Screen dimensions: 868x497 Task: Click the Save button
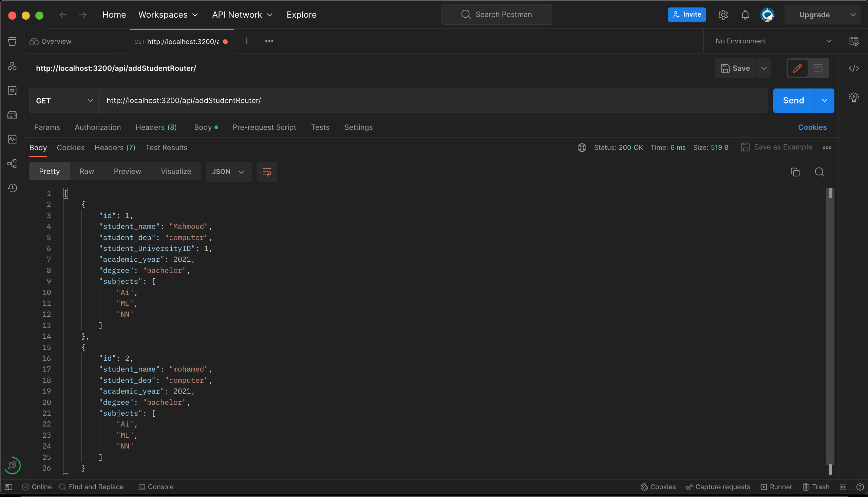coord(735,68)
